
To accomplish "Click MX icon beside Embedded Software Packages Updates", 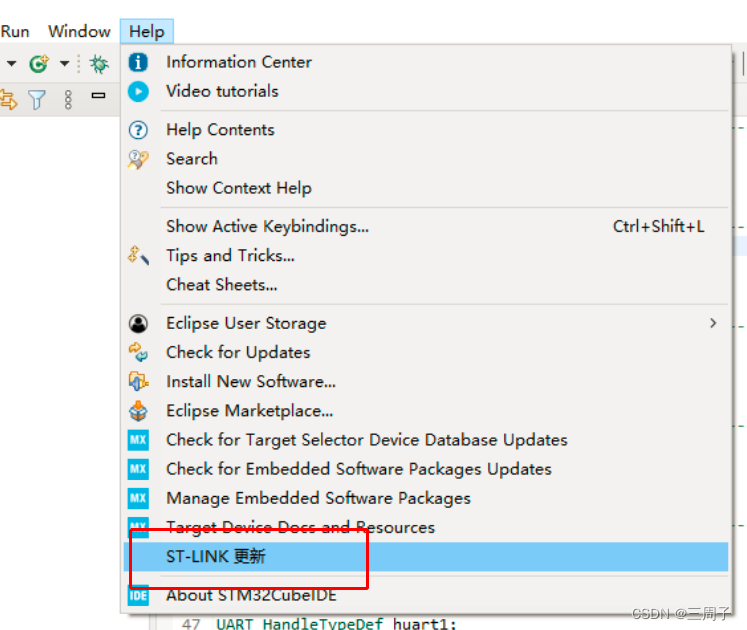I will tap(138, 469).
